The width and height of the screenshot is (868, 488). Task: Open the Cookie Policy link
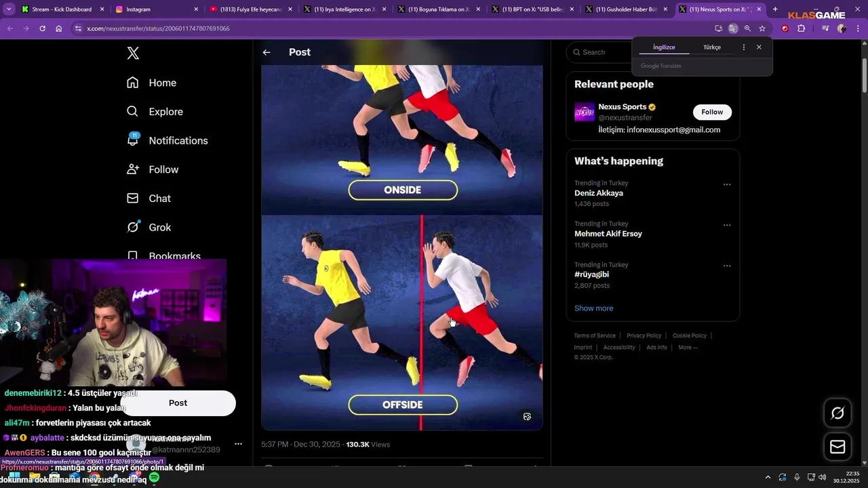pyautogui.click(x=690, y=335)
